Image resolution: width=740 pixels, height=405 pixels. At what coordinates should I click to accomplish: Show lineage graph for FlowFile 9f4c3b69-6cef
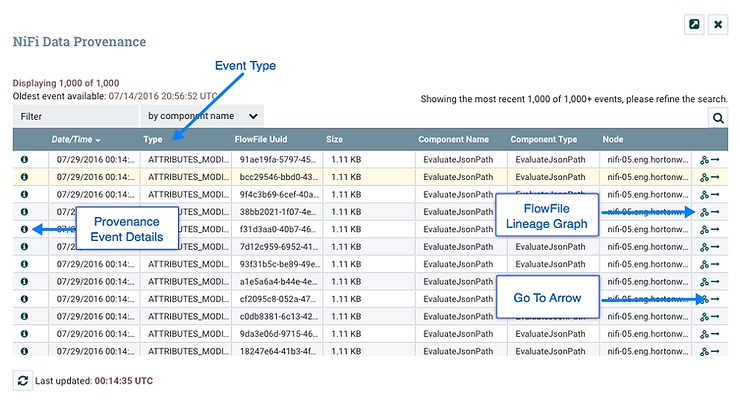(704, 195)
